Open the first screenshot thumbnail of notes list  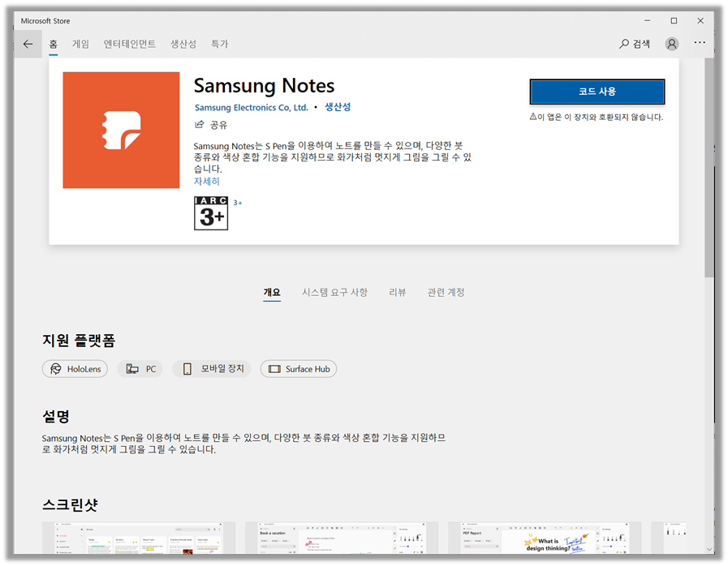(x=138, y=538)
